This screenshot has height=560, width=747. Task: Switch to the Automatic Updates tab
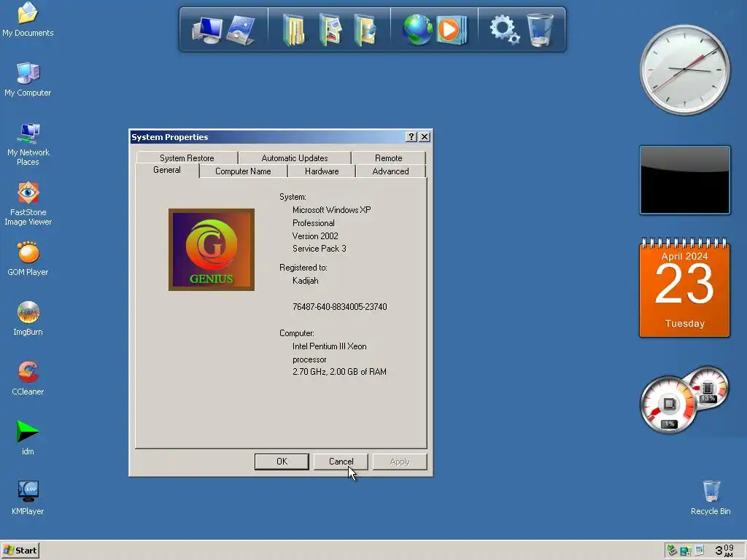(x=295, y=158)
